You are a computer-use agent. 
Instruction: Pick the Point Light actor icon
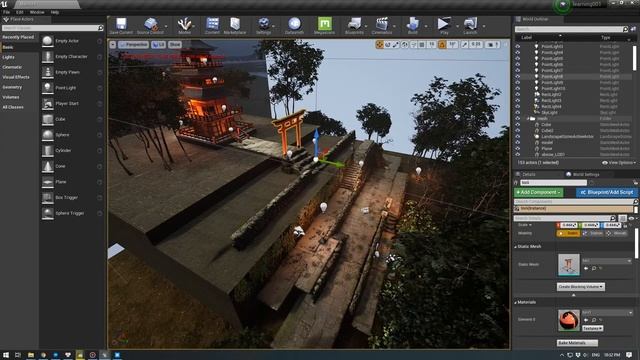[48, 88]
